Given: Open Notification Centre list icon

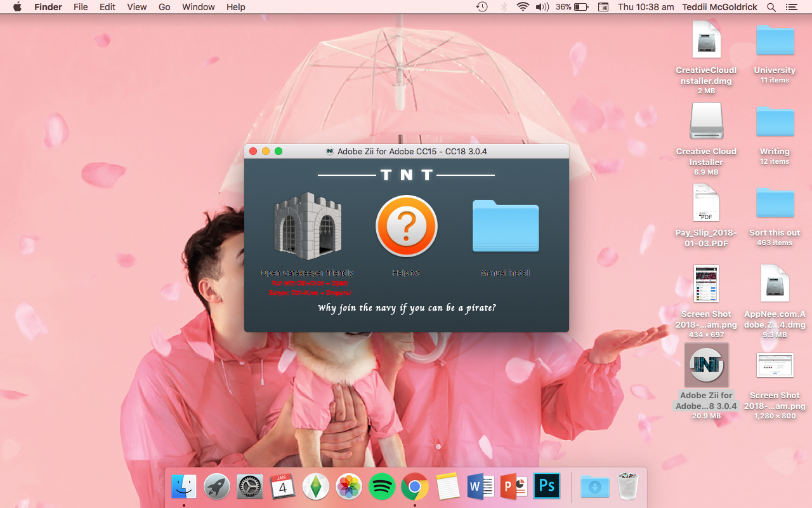Looking at the screenshot, I should tap(791, 7).
